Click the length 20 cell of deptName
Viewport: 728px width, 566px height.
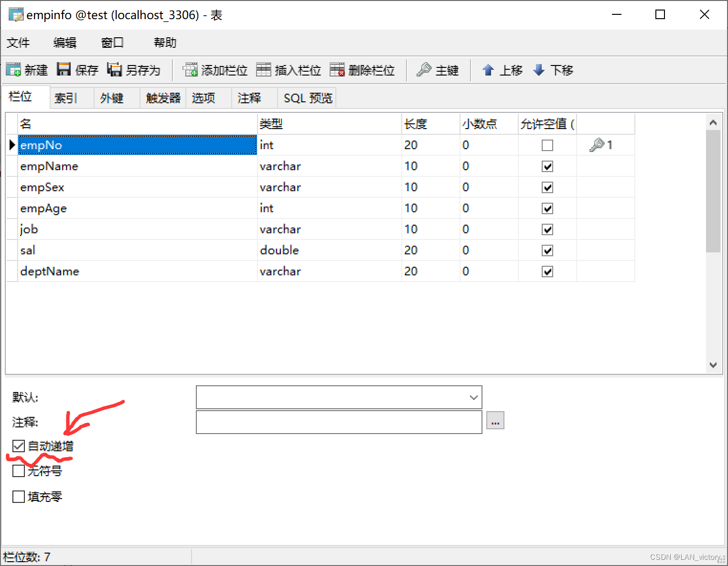tap(431, 271)
